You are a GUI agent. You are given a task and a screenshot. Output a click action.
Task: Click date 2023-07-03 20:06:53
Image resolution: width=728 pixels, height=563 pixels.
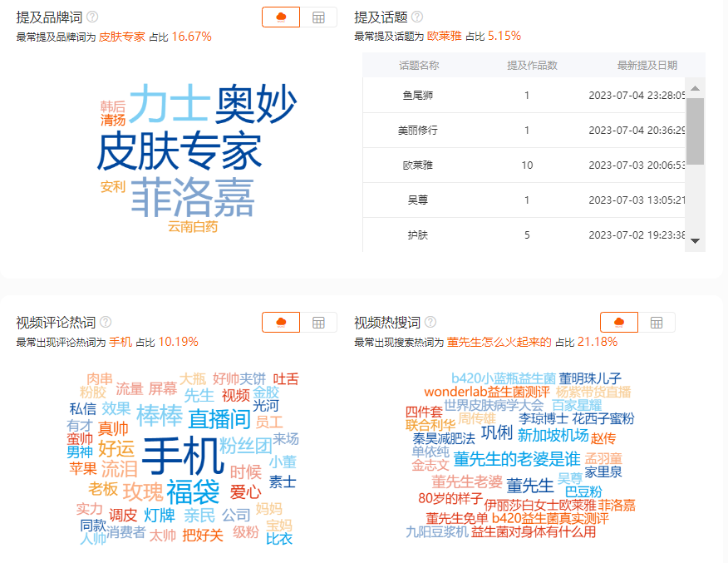pos(637,165)
